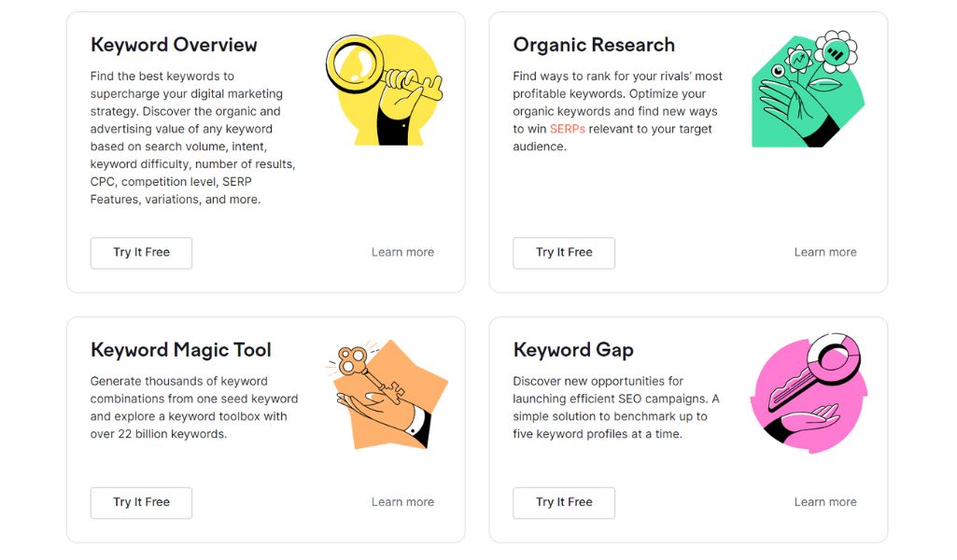Click the yellow magnifying glass illustration
The width and height of the screenshot is (957, 560).
[385, 90]
